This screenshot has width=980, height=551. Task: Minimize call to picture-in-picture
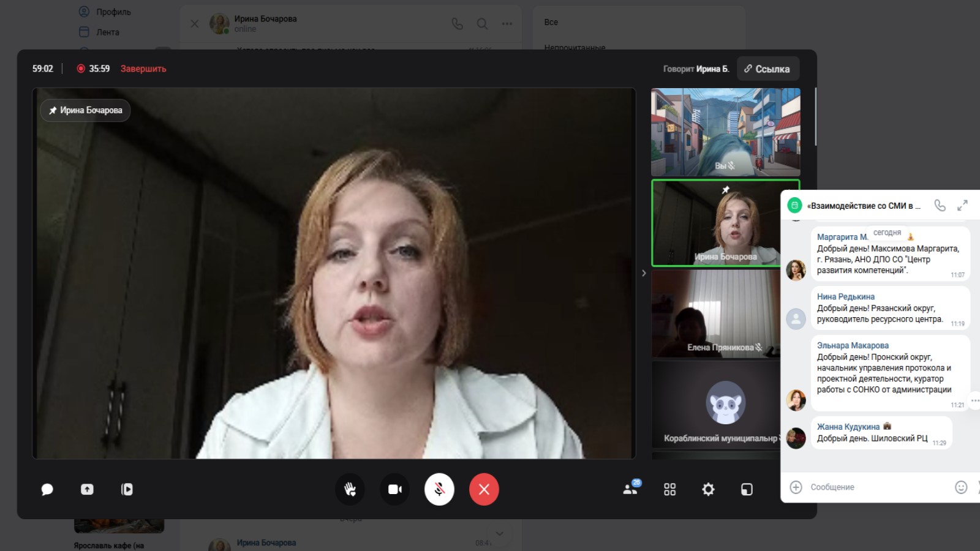pyautogui.click(x=747, y=489)
